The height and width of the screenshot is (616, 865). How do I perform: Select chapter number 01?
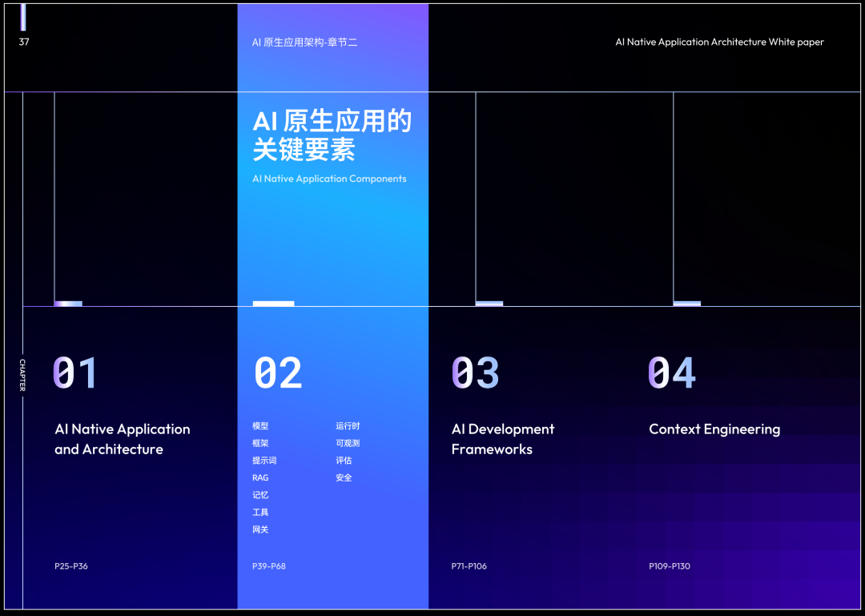click(x=75, y=372)
